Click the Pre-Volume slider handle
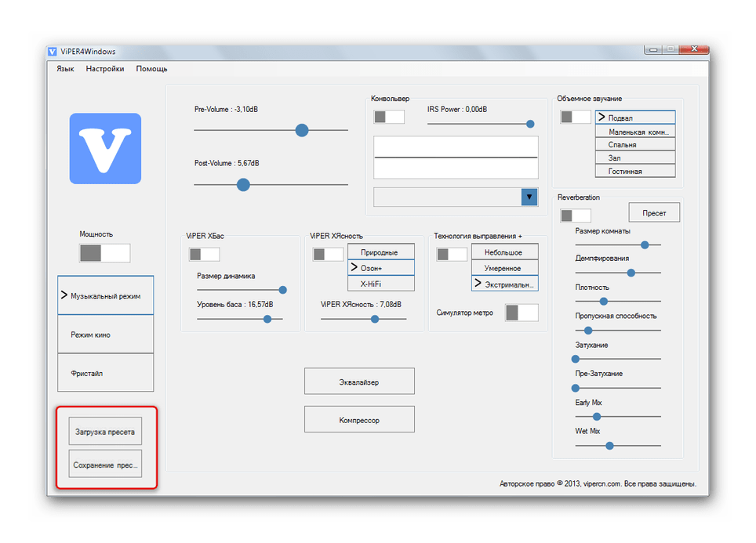The image size is (756, 543). pos(302,130)
